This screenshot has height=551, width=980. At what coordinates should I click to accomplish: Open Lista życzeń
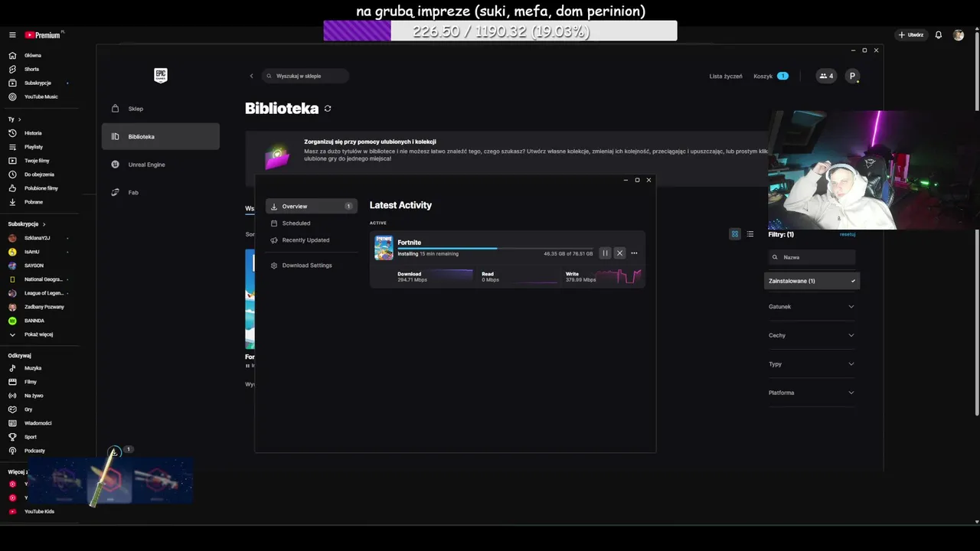pos(726,77)
